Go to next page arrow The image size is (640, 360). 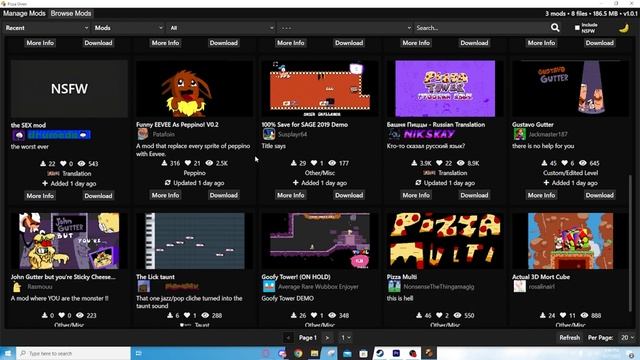327,338
